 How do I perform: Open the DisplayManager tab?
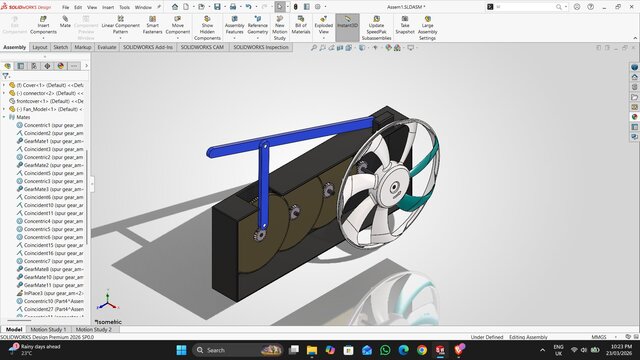point(60,66)
